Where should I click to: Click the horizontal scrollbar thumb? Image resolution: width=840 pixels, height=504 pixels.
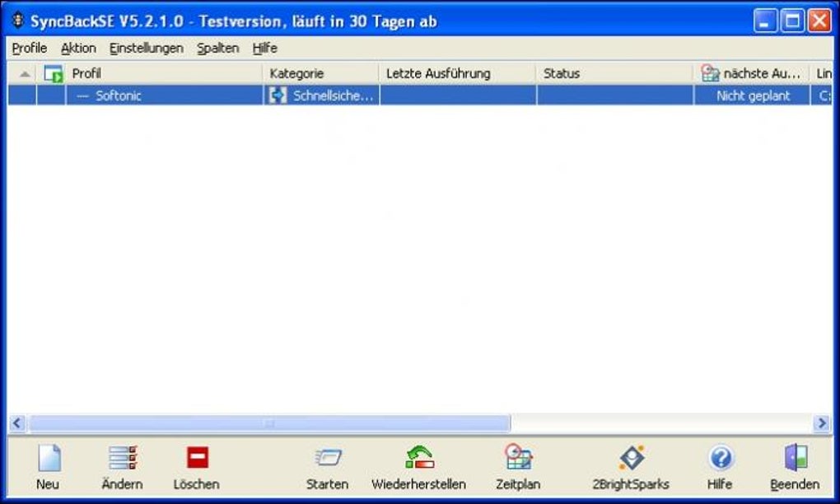(x=269, y=423)
